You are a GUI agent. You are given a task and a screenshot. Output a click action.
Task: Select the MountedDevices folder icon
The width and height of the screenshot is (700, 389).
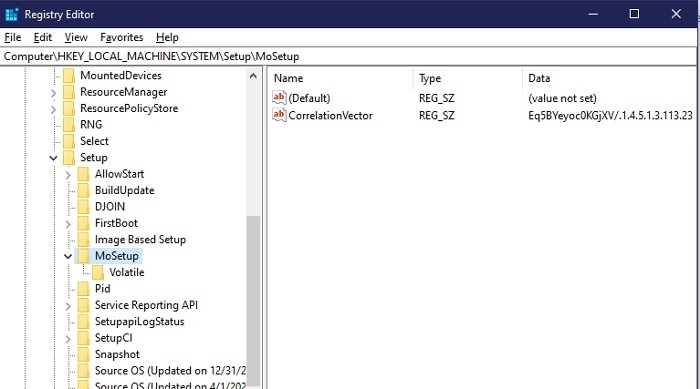(69, 75)
